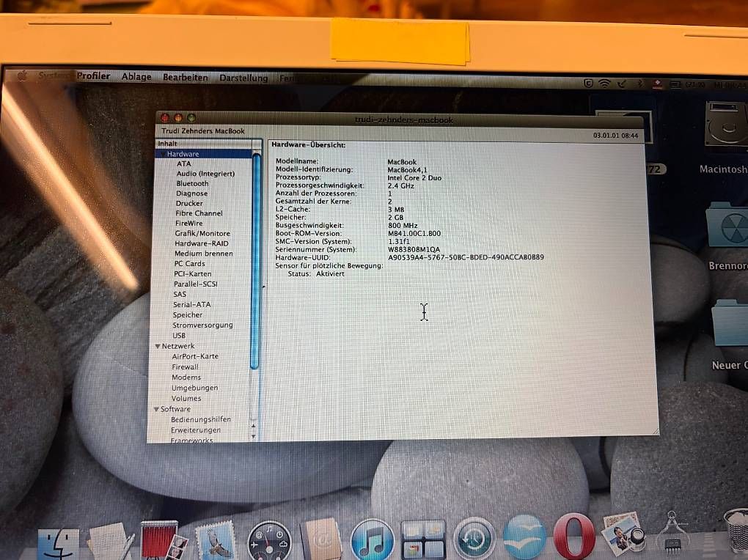Collapse the Netzwerk disclosure triangle
The height and width of the screenshot is (560, 748).
click(x=158, y=346)
